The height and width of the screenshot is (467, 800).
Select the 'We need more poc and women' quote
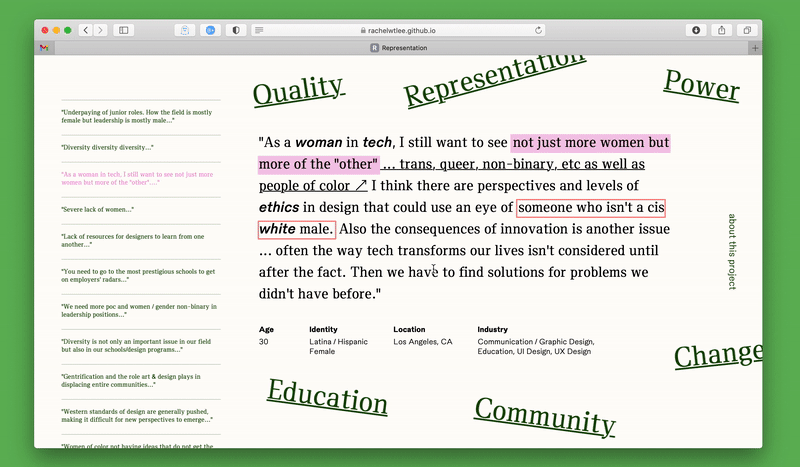[x=139, y=310]
